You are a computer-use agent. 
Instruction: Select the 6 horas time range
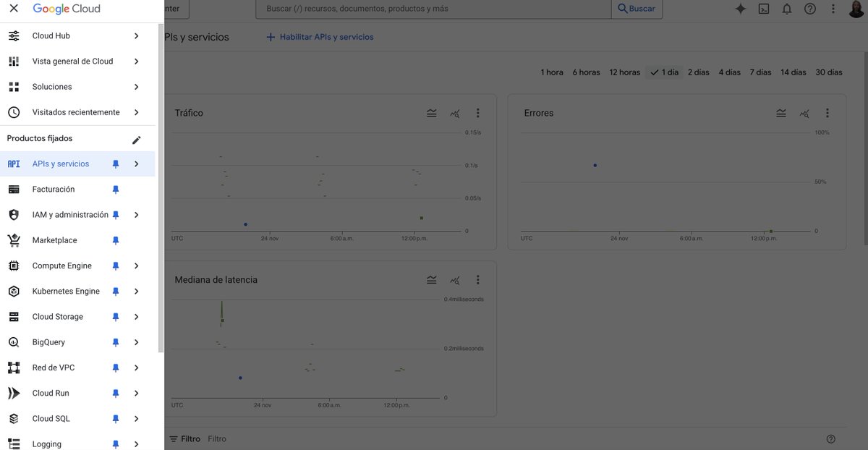[587, 72]
